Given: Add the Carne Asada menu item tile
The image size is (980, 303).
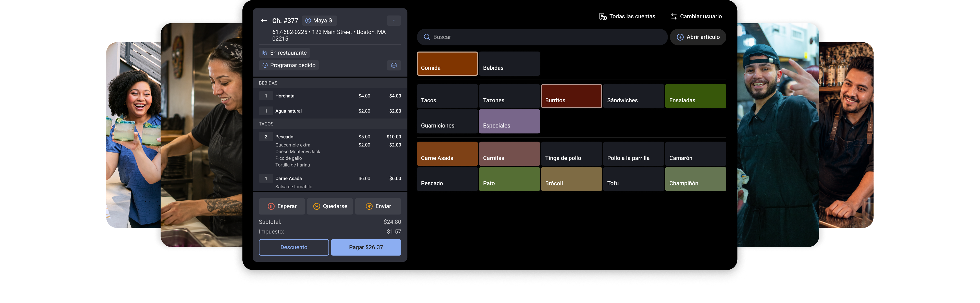Looking at the screenshot, I should point(447,154).
